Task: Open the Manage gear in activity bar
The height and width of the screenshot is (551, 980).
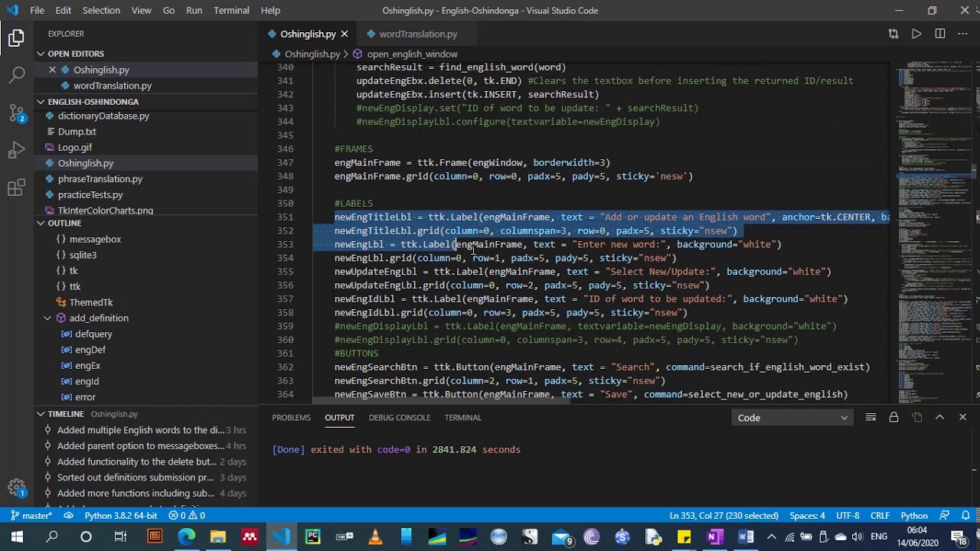Action: pos(17,487)
